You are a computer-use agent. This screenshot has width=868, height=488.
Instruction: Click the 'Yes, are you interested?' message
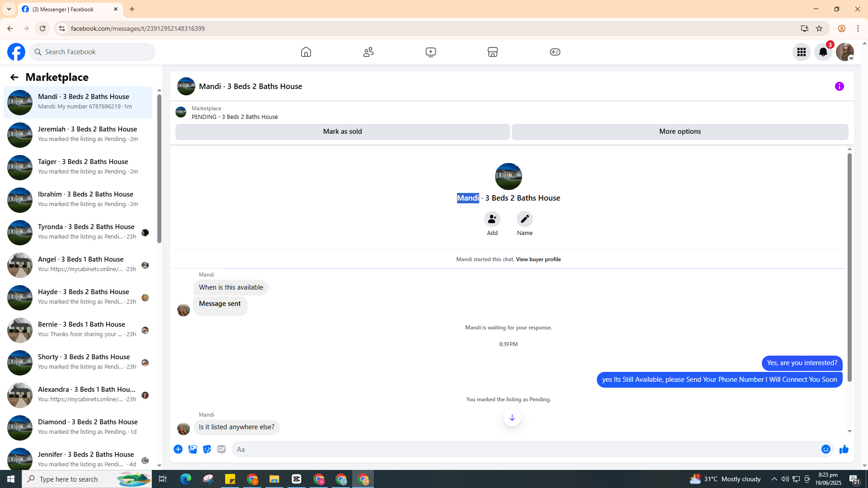point(802,363)
